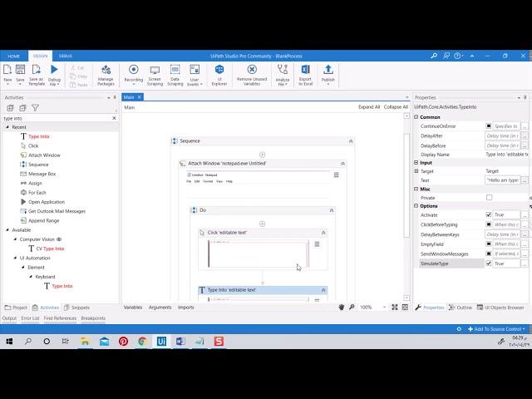This screenshot has width=532, height=399.
Task: Click the Text property input field
Action: (502, 180)
